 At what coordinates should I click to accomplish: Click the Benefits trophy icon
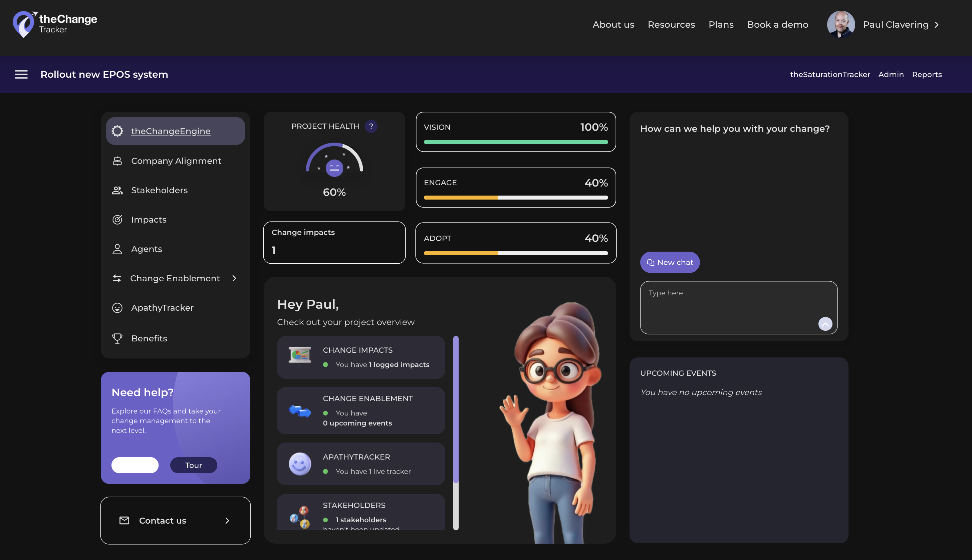[x=117, y=338]
